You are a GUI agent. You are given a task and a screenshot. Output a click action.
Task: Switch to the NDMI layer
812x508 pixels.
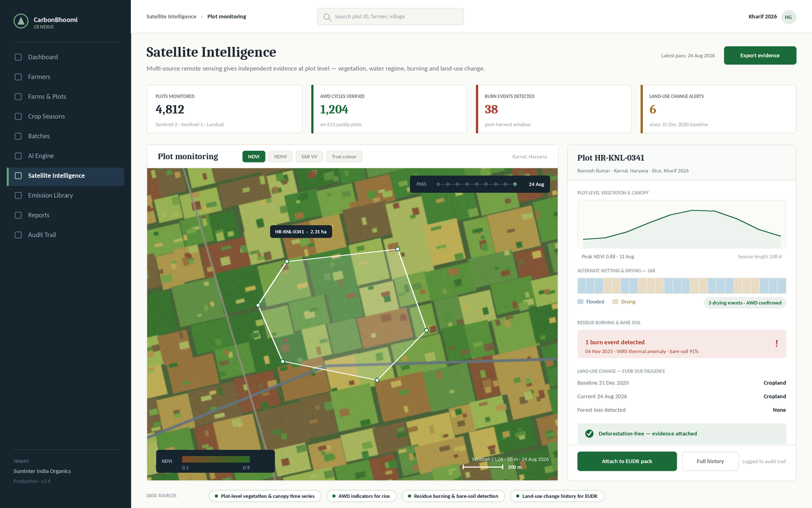coord(280,156)
